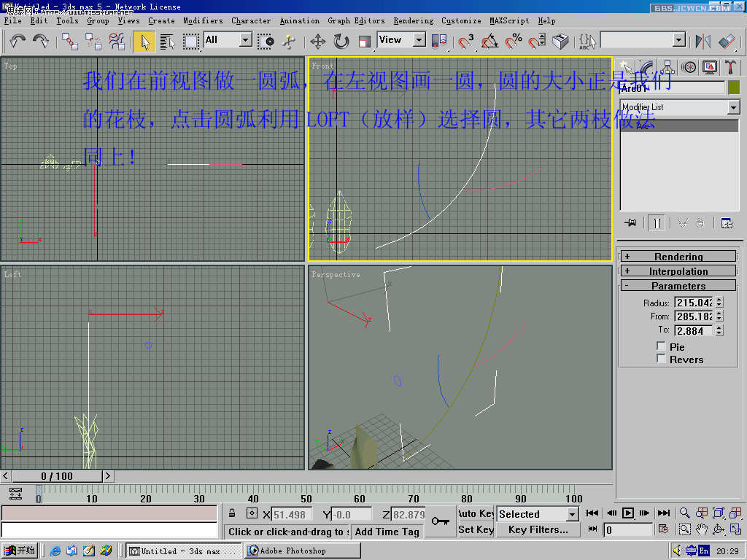Open the Modify command panel tab
The image size is (747, 560).
pos(646,67)
